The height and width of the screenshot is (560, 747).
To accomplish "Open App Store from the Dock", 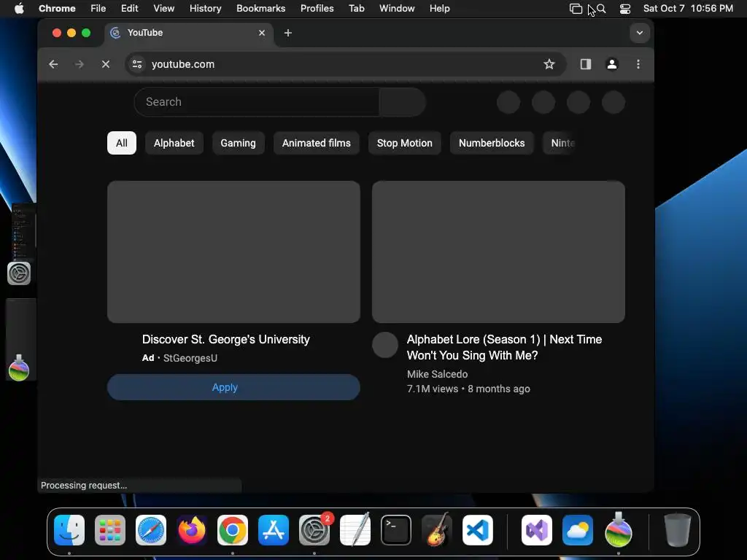I will tap(274, 530).
